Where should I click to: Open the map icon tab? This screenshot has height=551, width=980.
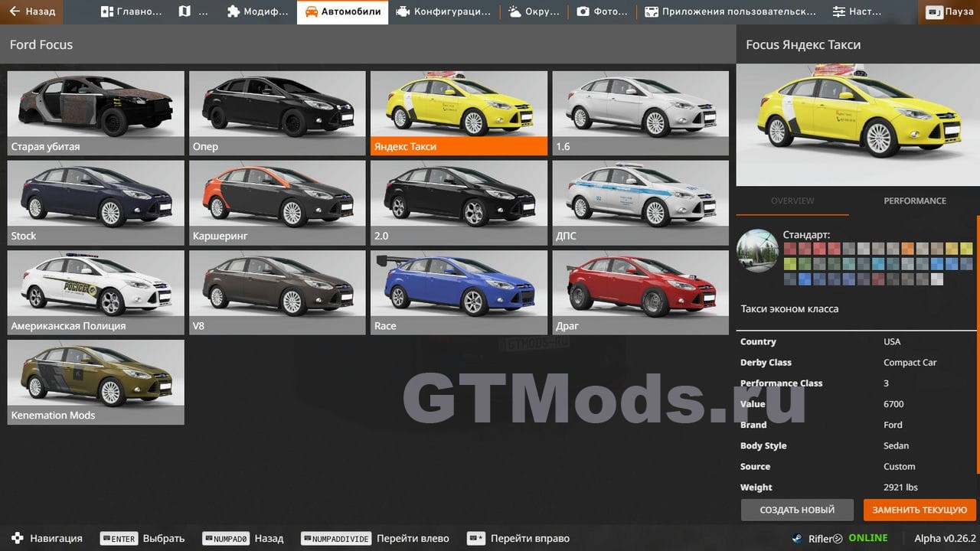pos(193,11)
